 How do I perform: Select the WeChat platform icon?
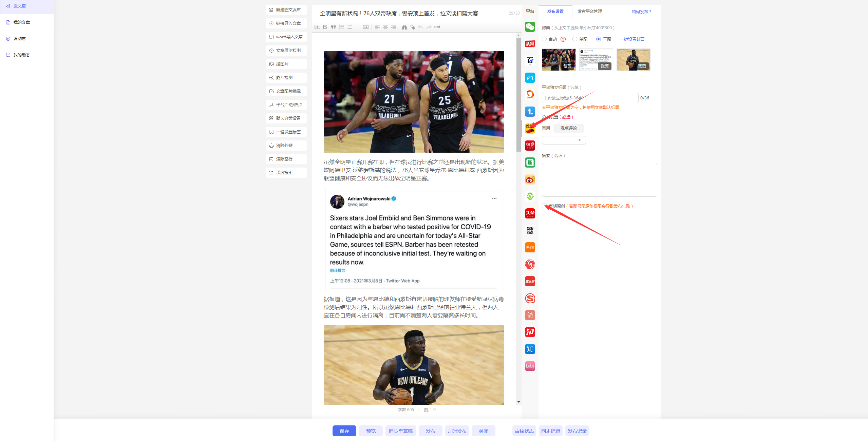530,27
